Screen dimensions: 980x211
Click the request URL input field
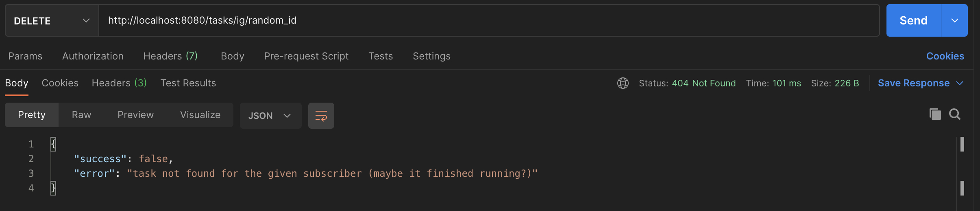tap(488, 21)
